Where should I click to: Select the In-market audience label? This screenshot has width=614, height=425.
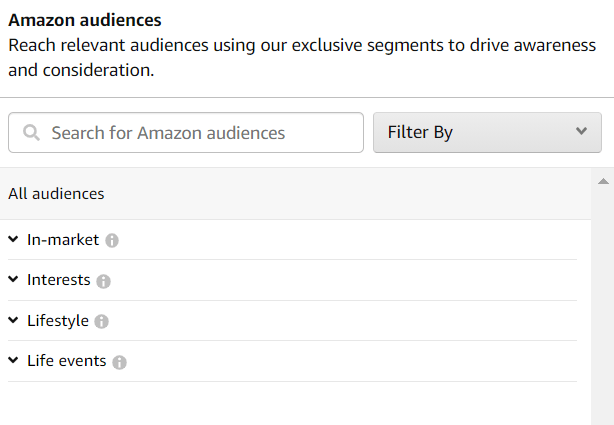tap(63, 240)
